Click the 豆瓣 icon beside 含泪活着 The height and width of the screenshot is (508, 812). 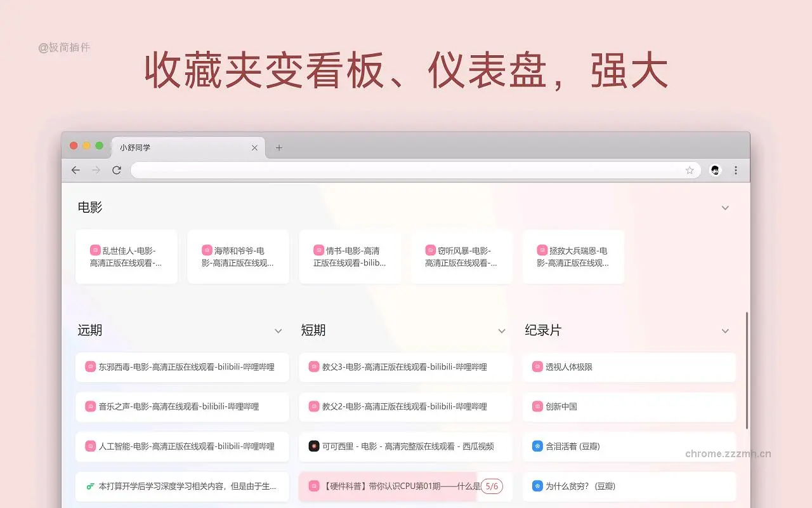click(537, 446)
